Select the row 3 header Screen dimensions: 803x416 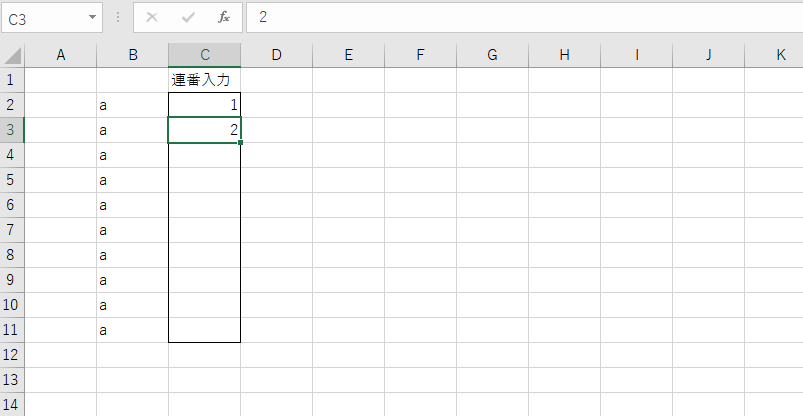(12, 130)
